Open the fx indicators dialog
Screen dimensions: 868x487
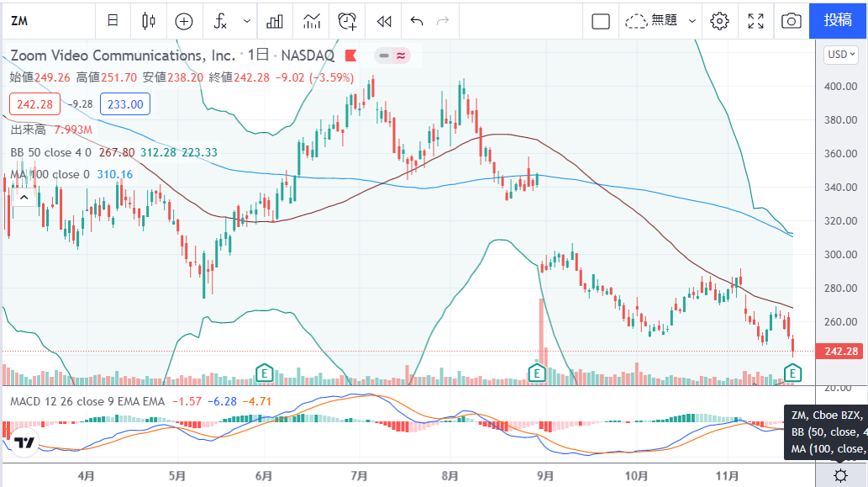(220, 21)
